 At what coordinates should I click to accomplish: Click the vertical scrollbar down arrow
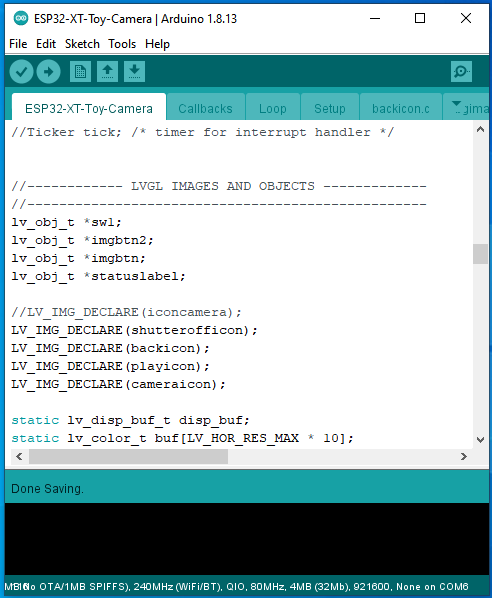[x=481, y=440]
